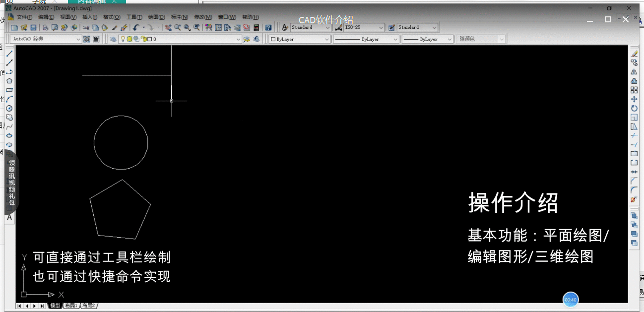
Task: Toggle layer 0 lightbulb on/off
Action: tap(123, 39)
